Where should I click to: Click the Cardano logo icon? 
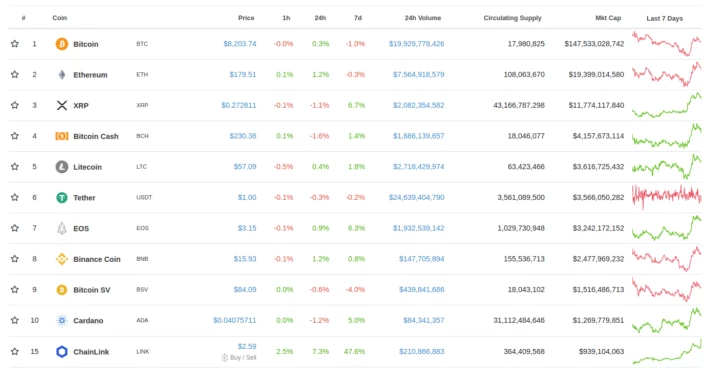62,321
